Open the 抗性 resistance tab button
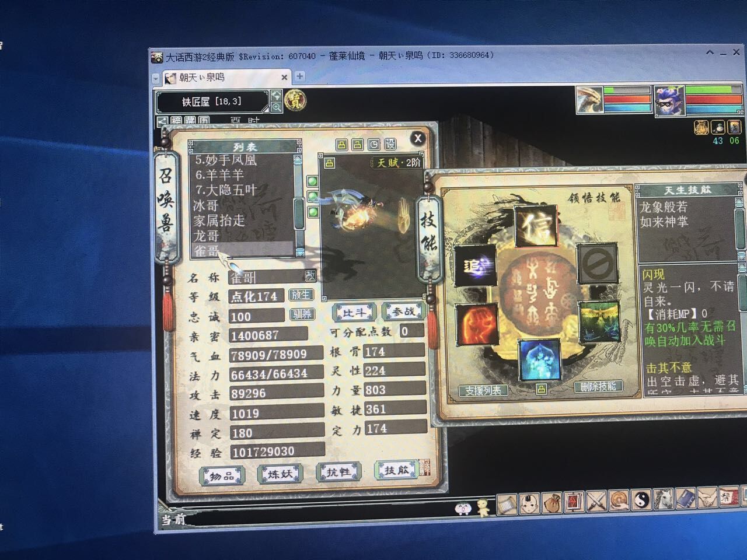The image size is (747, 560). tap(338, 472)
